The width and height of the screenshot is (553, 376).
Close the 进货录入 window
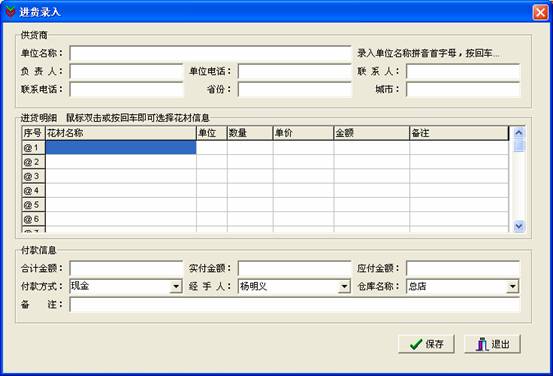tap(540, 12)
